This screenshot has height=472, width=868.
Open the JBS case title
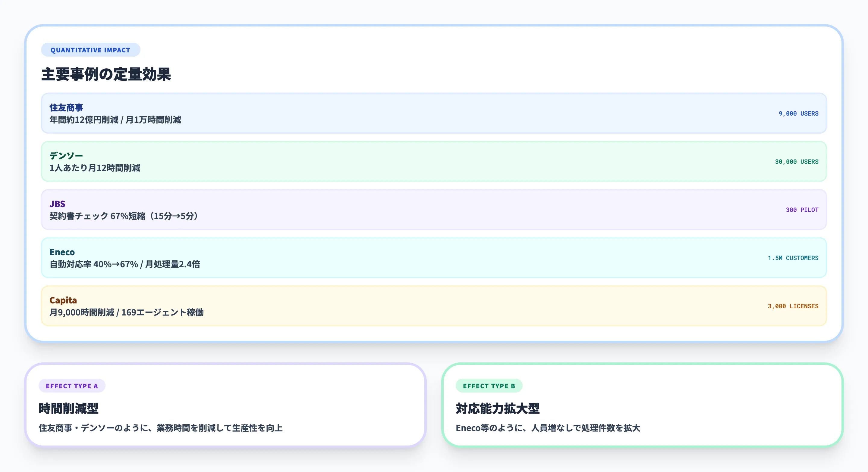[57, 204]
